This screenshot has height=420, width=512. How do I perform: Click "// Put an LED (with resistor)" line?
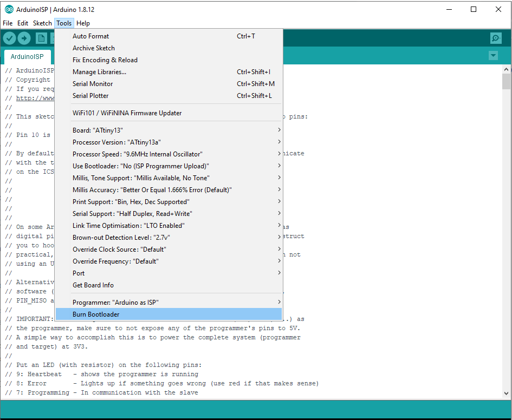[x=103, y=365]
